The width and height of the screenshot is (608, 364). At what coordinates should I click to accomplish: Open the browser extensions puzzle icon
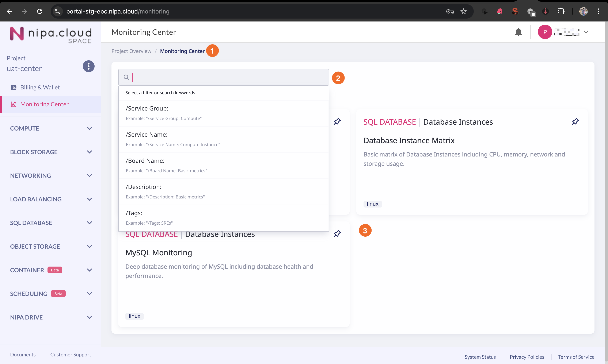coord(561,12)
